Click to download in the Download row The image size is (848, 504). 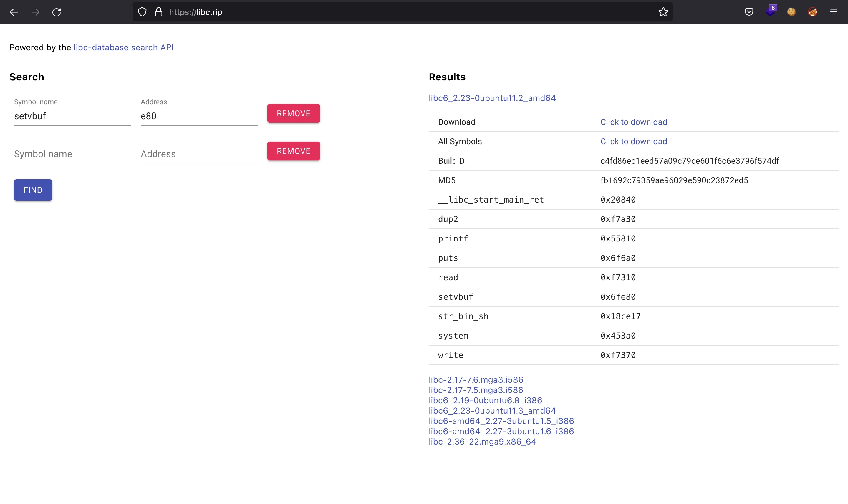[633, 122]
